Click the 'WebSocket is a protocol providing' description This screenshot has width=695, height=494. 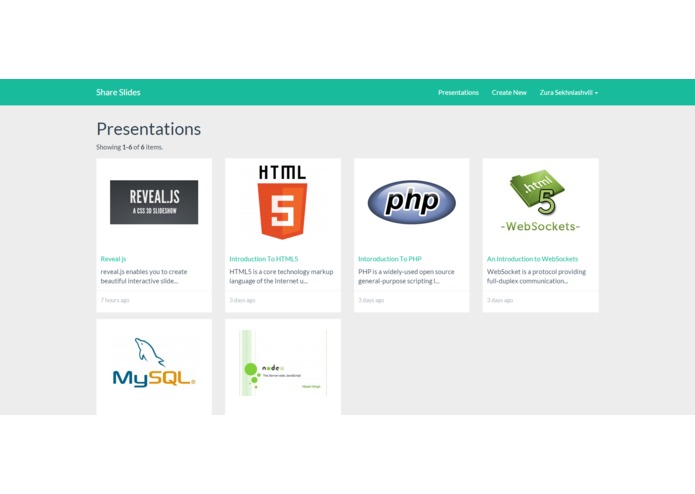click(536, 276)
